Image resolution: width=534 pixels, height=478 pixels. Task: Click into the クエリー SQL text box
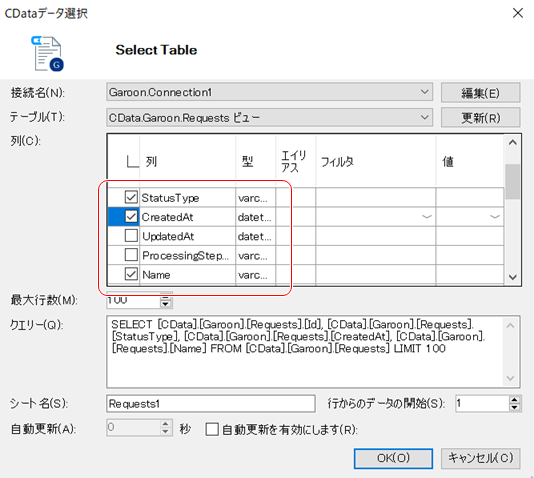(305, 351)
